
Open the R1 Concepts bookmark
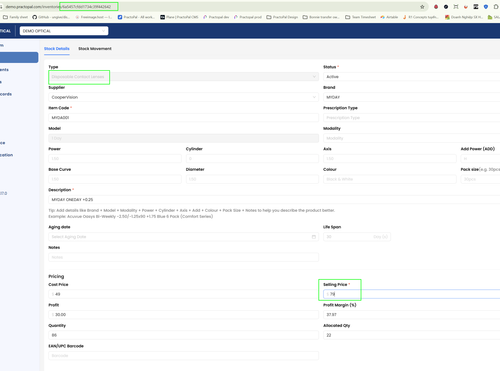pos(421,17)
